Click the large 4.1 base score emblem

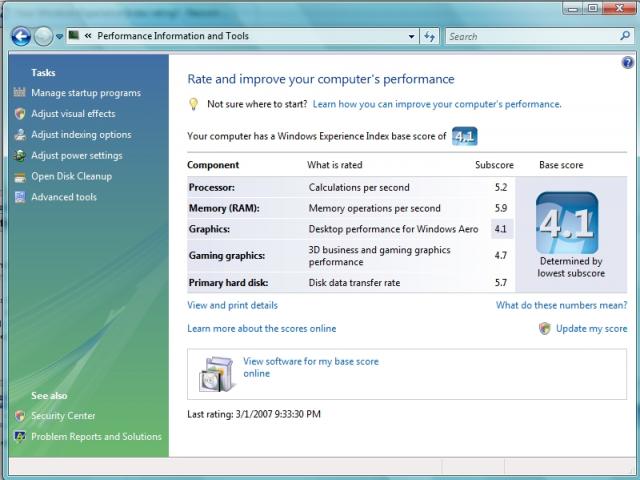pos(567,223)
